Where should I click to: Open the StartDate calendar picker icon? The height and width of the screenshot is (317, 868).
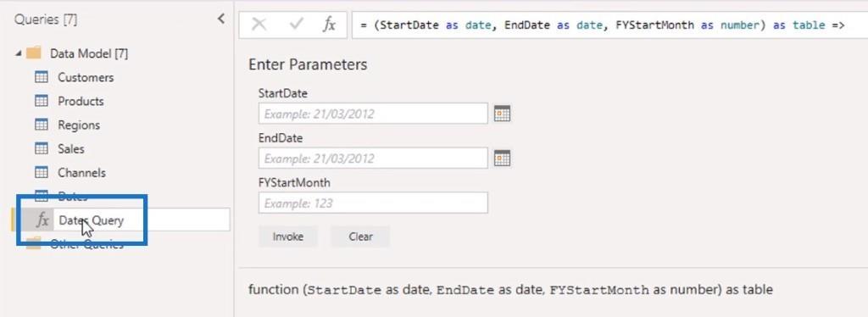(502, 114)
